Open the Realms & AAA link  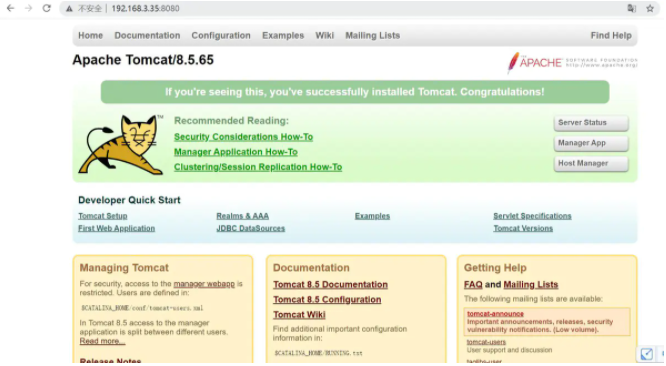[243, 216]
